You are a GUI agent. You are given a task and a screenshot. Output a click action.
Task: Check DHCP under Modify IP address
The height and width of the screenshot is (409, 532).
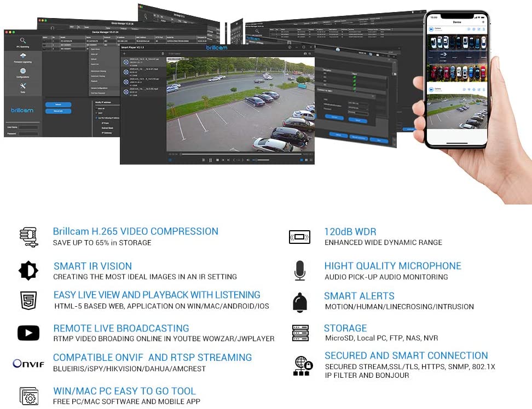coord(96,113)
